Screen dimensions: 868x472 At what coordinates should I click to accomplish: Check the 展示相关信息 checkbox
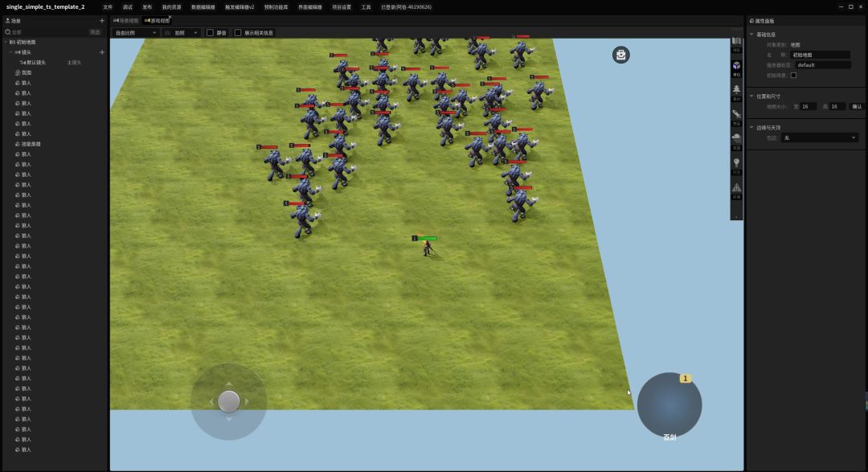pos(238,33)
